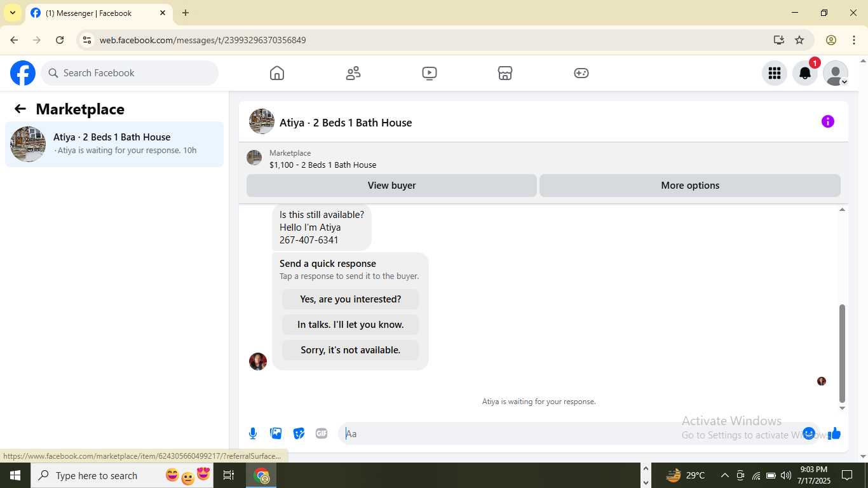The height and width of the screenshot is (488, 868).
Task: Click the address bar URL
Action: tap(203, 40)
